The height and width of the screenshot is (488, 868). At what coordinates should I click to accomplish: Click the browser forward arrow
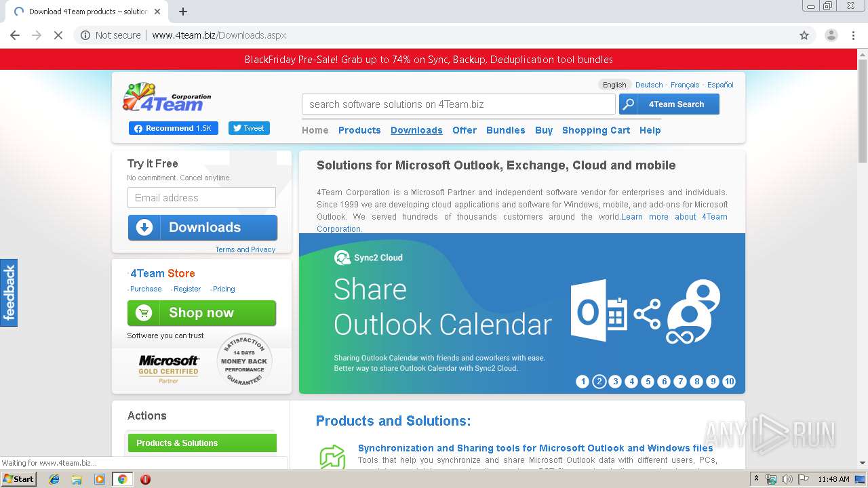[x=37, y=35]
